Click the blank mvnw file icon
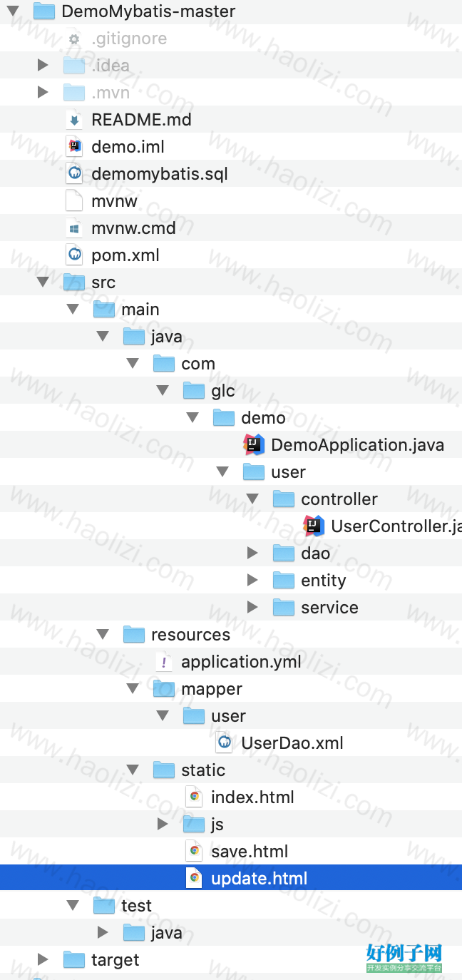Screen dimensions: 462x980 click(x=74, y=201)
